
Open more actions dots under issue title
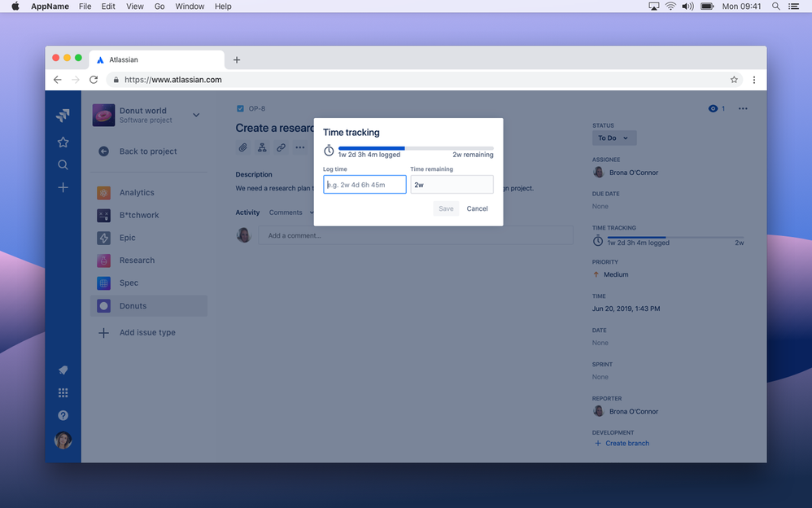point(300,147)
